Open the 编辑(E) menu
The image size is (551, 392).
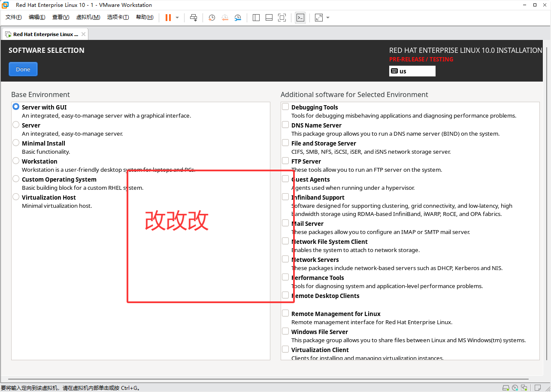click(x=37, y=17)
